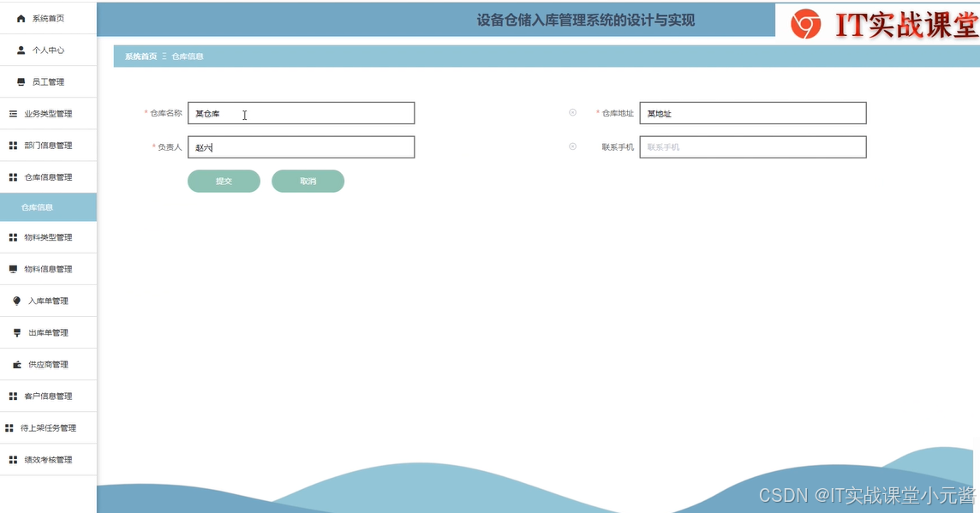
Task: Click the 员工管理 sidebar icon
Action: point(20,81)
